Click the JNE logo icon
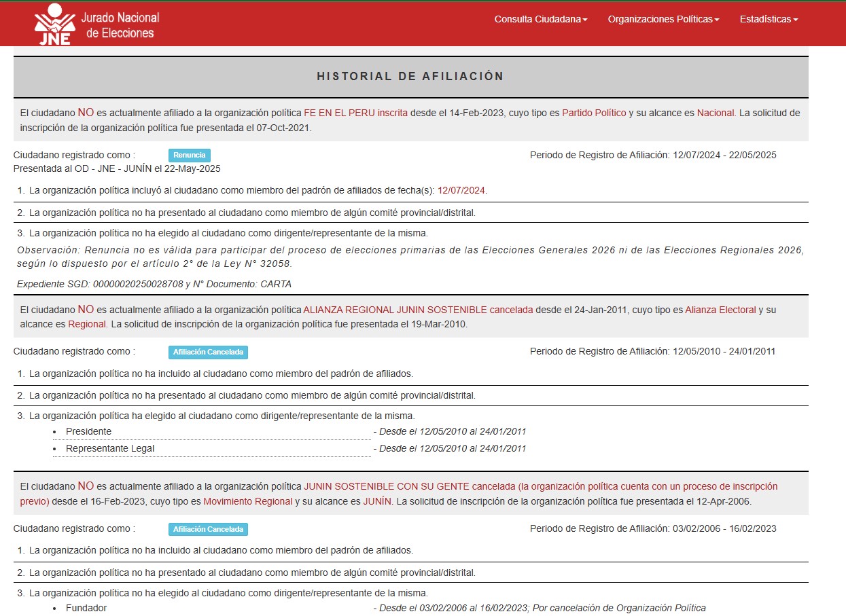This screenshot has width=846, height=616. (54, 24)
